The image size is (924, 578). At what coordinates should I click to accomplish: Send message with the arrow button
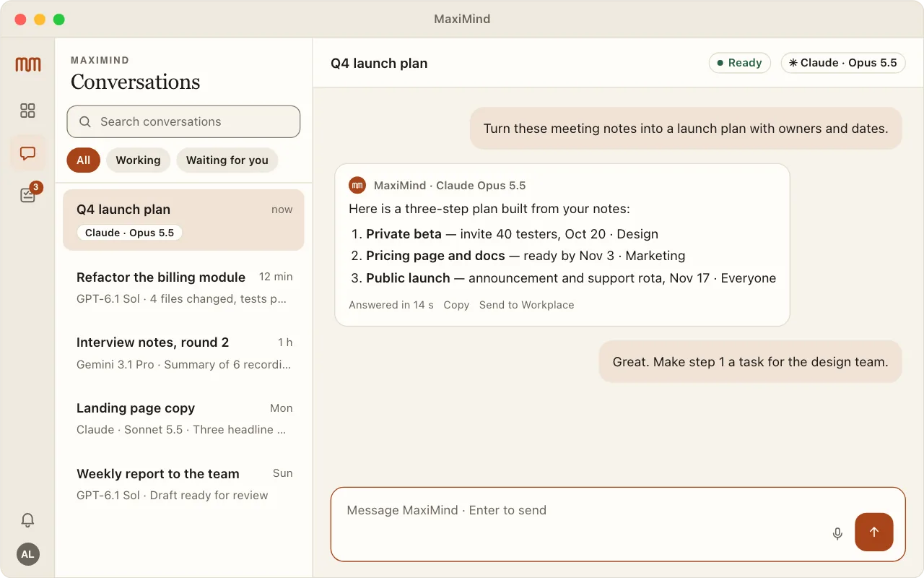[874, 532]
